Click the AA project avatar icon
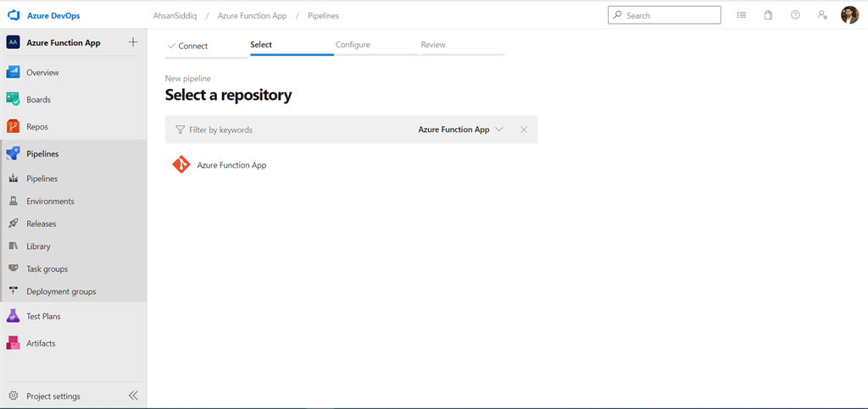Image resolution: width=868 pixels, height=409 pixels. (14, 42)
